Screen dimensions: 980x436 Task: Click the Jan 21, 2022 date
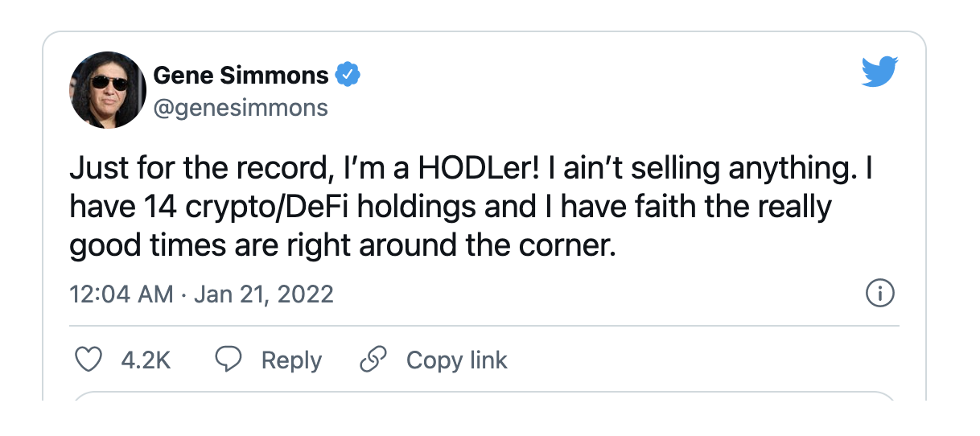point(264,294)
